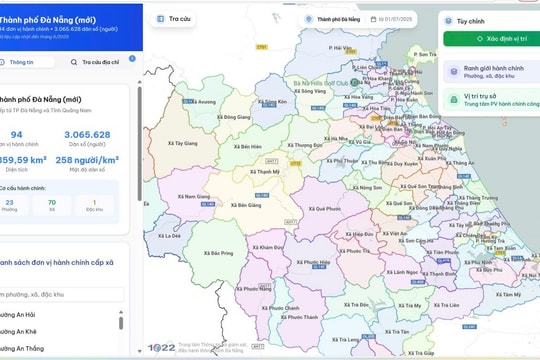Click the info icon beside Thông tin

tap(2, 62)
